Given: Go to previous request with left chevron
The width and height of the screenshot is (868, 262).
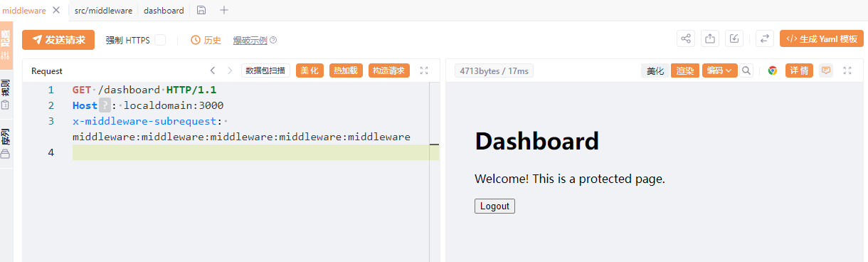Looking at the screenshot, I should [x=212, y=70].
